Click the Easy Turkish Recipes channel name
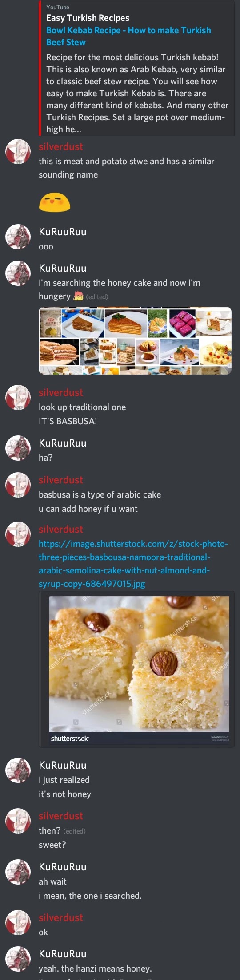 [88, 18]
